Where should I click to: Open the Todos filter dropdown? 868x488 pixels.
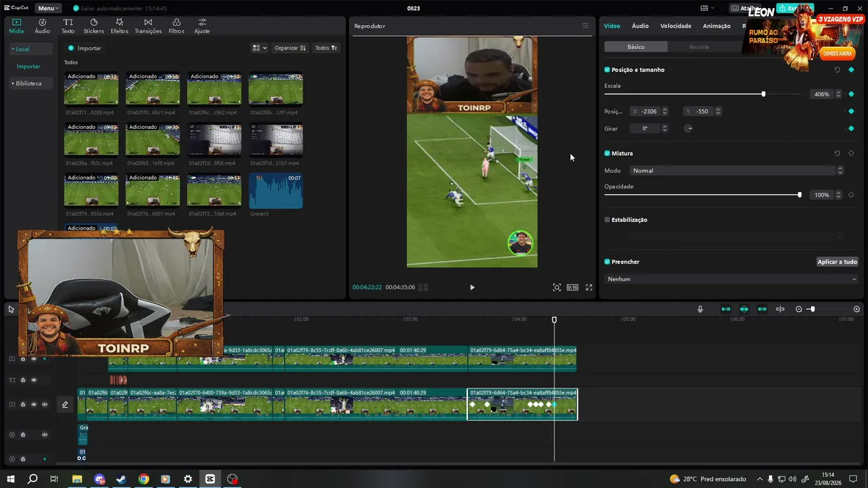pos(326,48)
